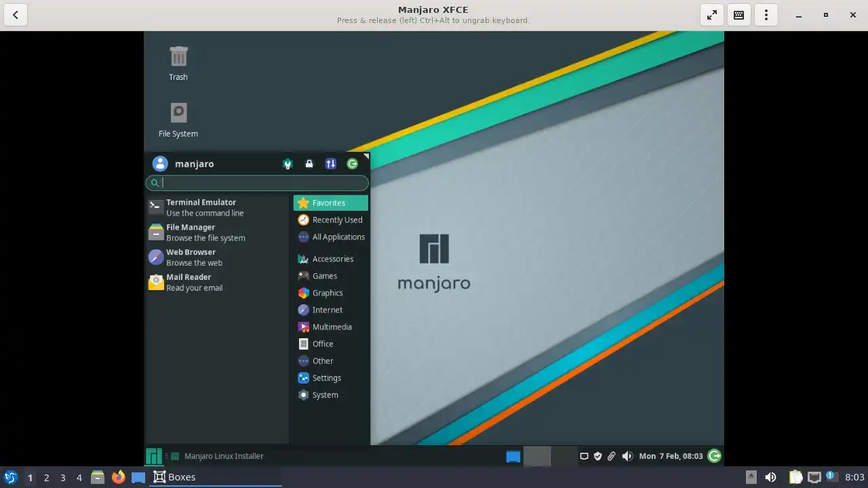Open the Settings category
Image resolution: width=868 pixels, height=488 pixels.
(331, 378)
